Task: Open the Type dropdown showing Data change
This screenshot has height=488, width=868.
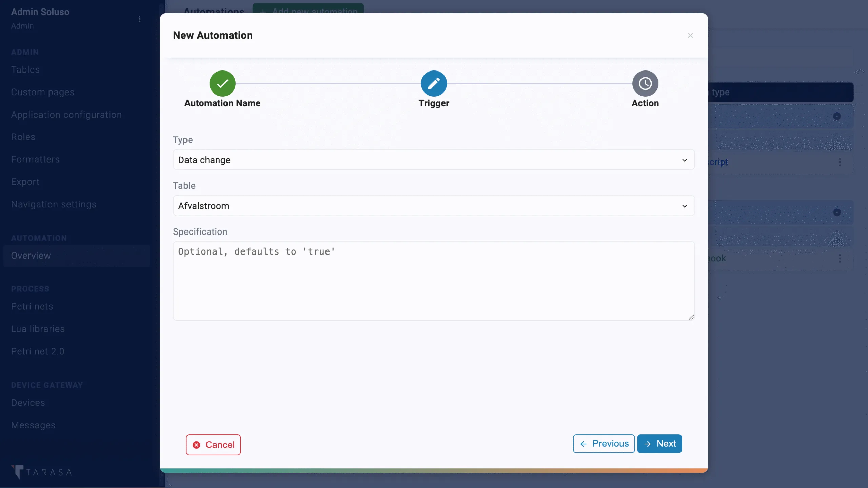Action: (433, 160)
